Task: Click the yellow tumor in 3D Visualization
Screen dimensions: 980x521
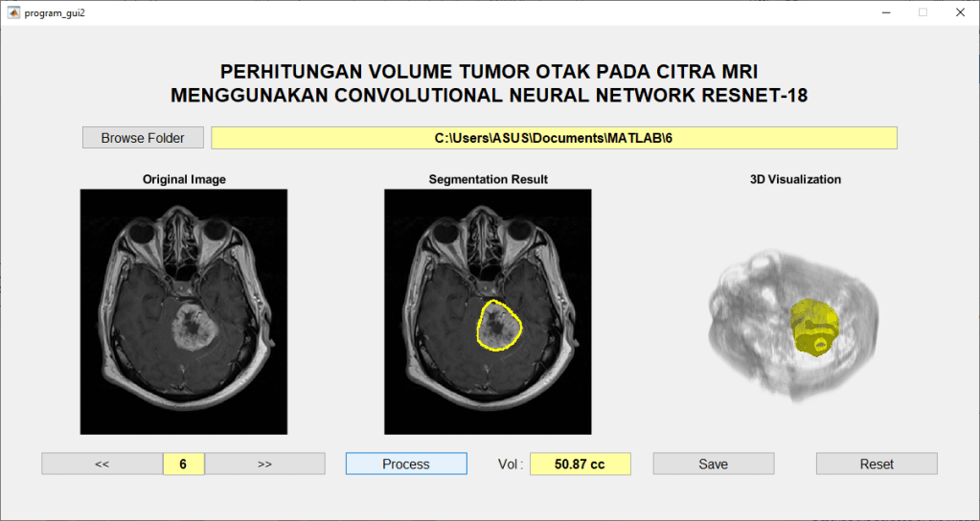Action: [x=815, y=326]
